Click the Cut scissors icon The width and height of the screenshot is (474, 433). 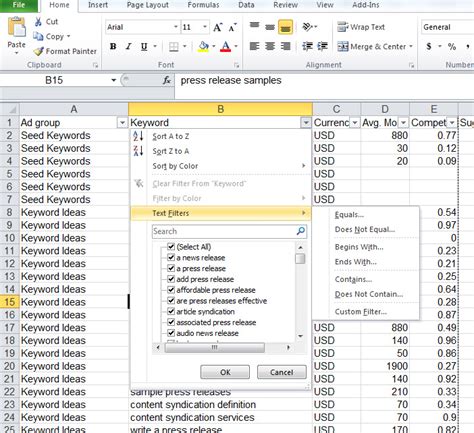38,22
